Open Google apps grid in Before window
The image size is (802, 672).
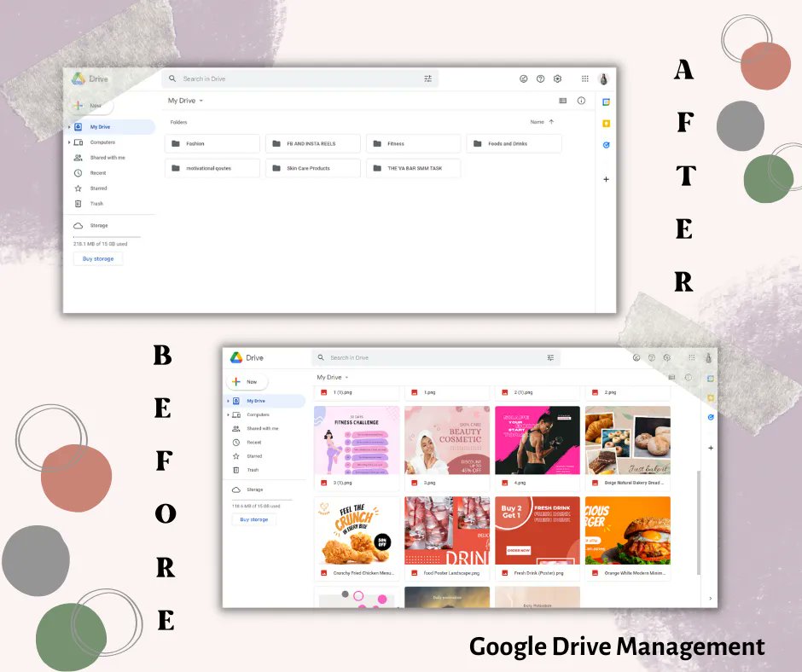click(692, 358)
